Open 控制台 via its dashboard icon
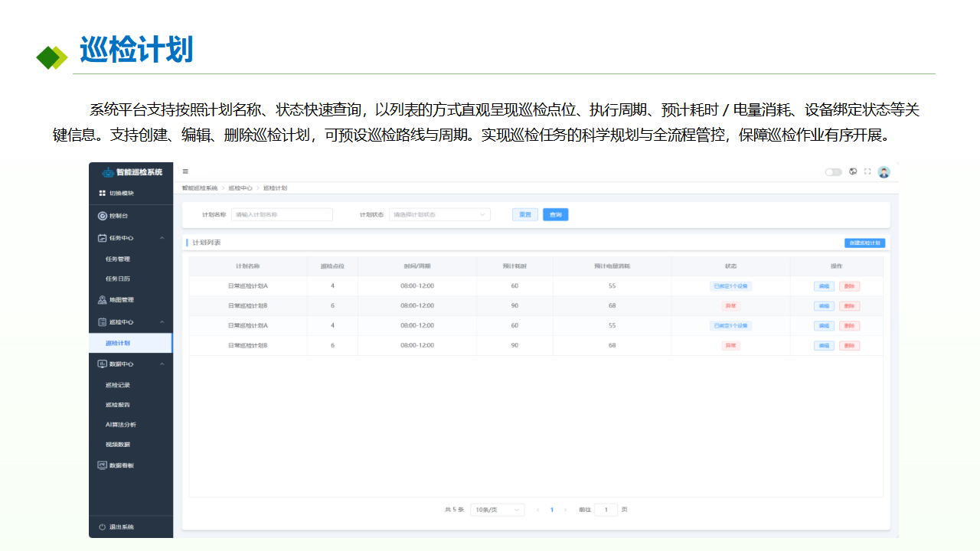Viewport: 980px width, 551px height. point(103,217)
